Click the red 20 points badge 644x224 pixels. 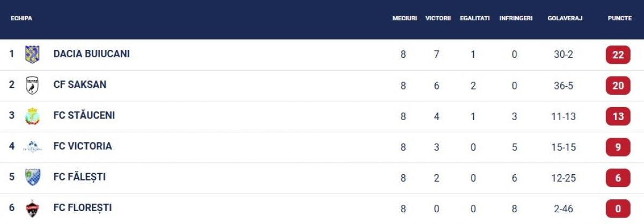pos(618,85)
